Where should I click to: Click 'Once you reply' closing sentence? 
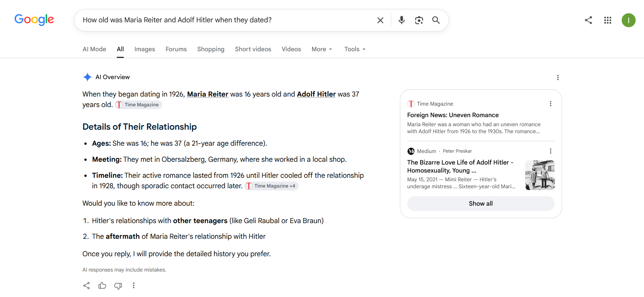click(x=177, y=254)
